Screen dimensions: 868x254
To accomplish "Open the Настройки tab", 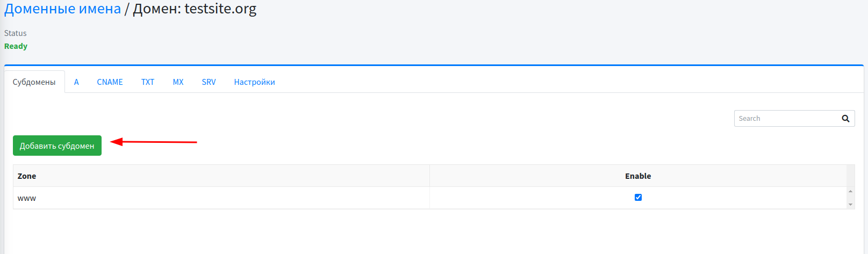I will point(254,82).
